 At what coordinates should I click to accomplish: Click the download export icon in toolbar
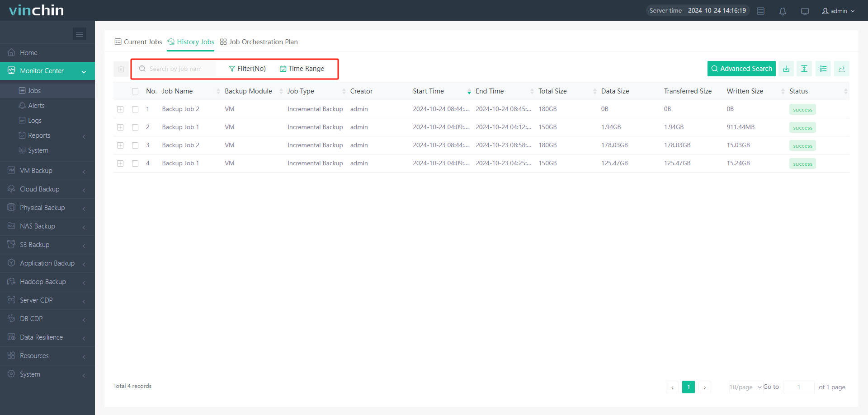[x=786, y=69]
